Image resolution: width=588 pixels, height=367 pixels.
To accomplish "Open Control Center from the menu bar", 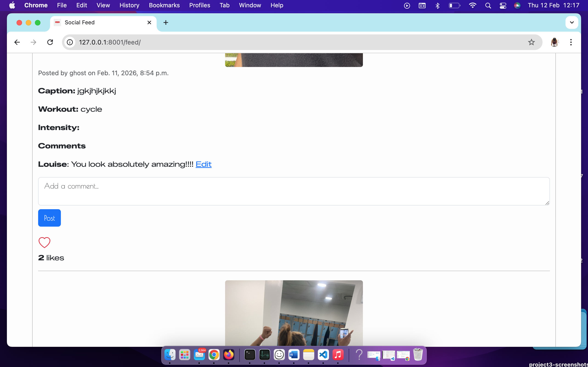I will 503,5.
